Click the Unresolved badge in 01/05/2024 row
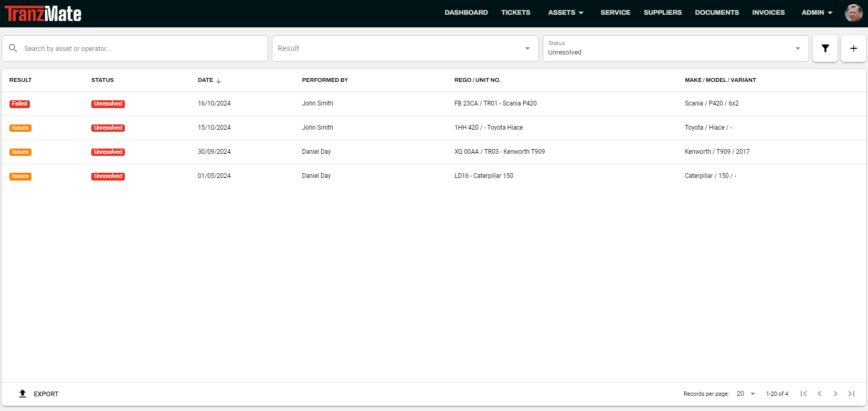The width and height of the screenshot is (868, 411). (x=108, y=176)
